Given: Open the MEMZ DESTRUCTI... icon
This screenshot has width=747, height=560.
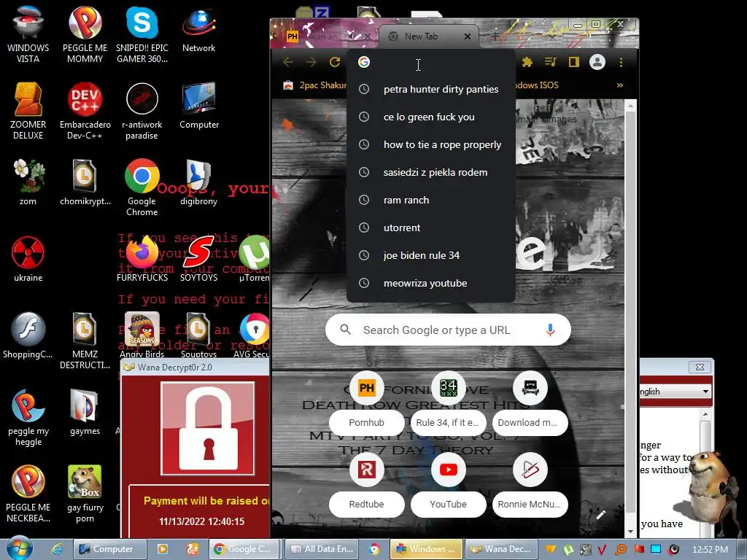Looking at the screenshot, I should tap(85, 340).
